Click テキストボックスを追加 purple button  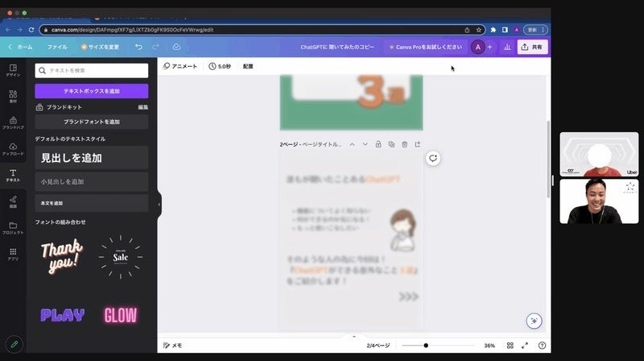pyautogui.click(x=91, y=91)
